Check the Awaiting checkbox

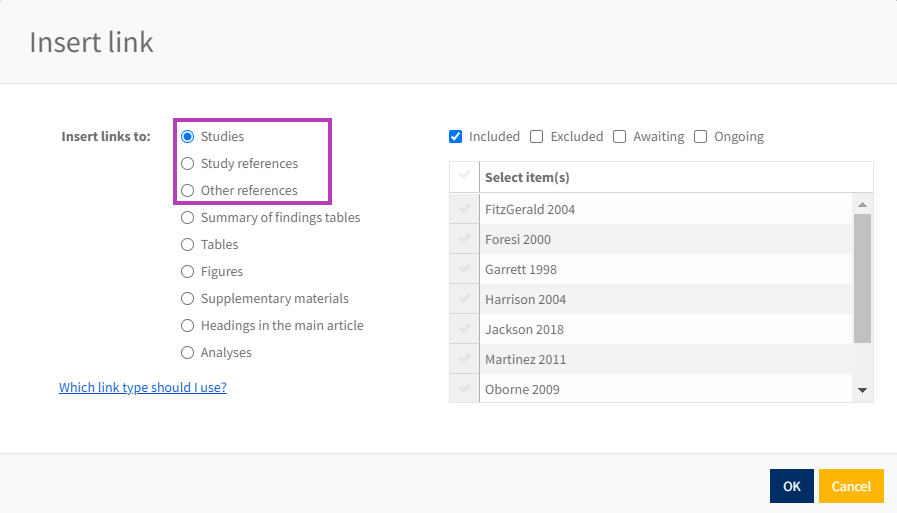point(620,136)
